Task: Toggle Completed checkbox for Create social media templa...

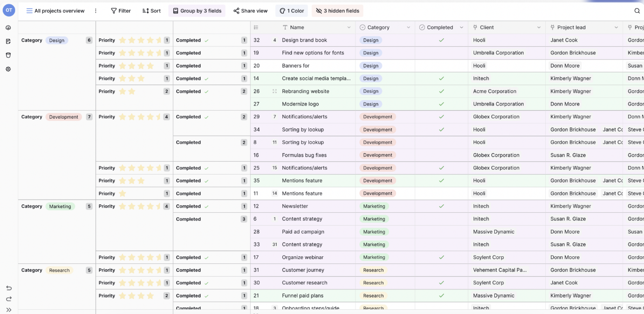Action: tap(441, 78)
